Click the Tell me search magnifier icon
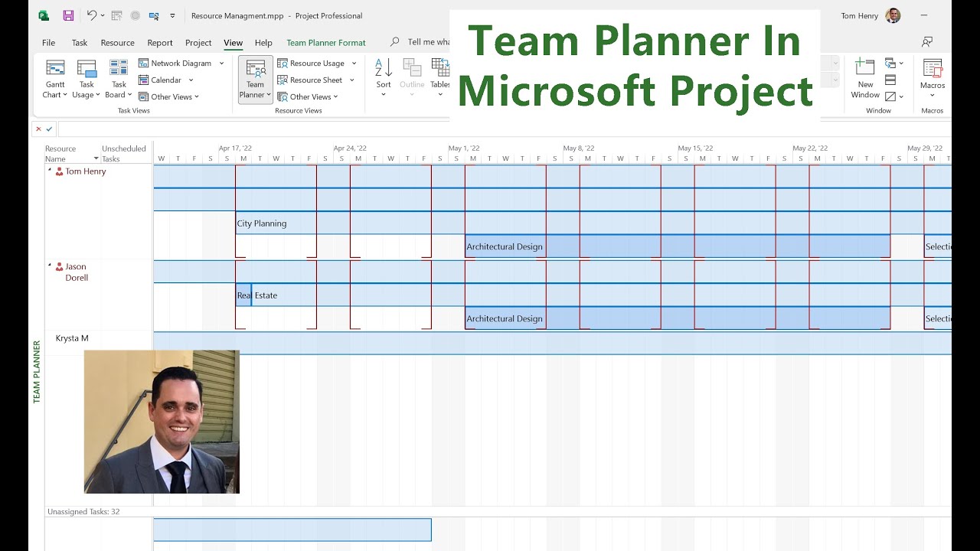Image resolution: width=980 pixels, height=551 pixels. click(395, 42)
